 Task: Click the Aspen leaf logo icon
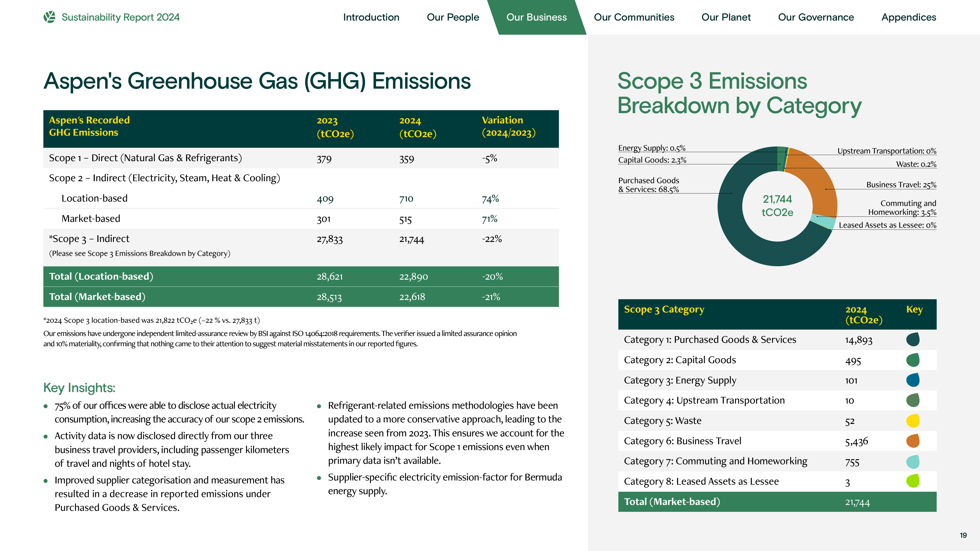coord(49,17)
